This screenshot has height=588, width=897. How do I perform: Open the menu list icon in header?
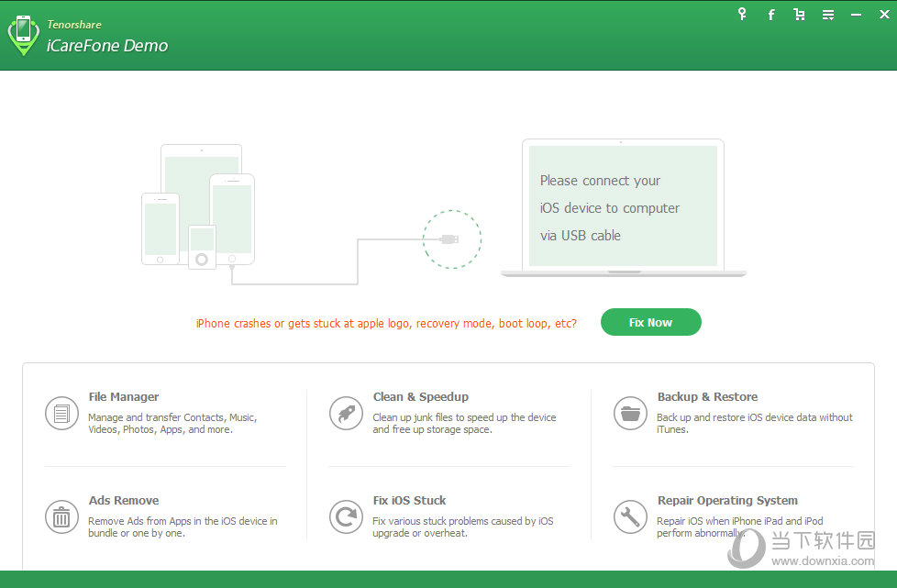[x=828, y=15]
